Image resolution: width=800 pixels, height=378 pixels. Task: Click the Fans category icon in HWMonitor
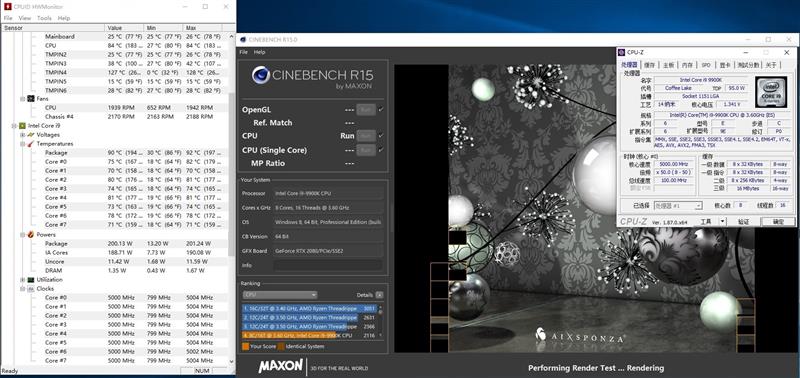tap(31, 99)
